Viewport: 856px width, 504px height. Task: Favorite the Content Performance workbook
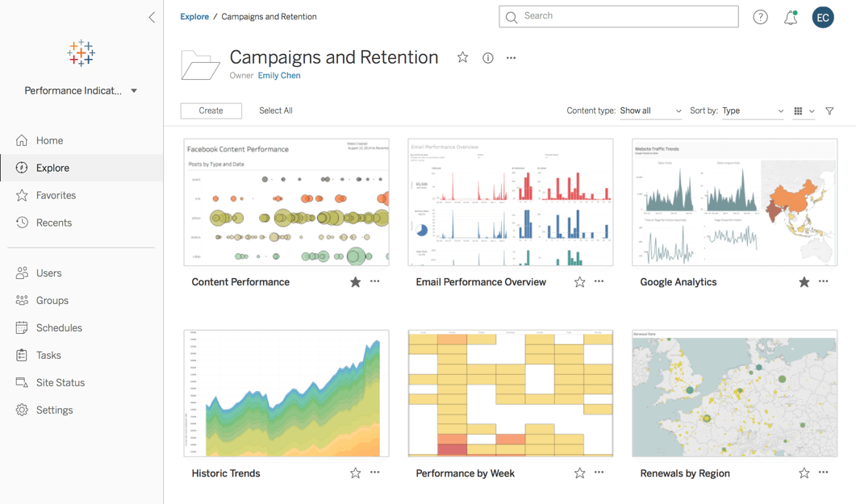[355, 282]
